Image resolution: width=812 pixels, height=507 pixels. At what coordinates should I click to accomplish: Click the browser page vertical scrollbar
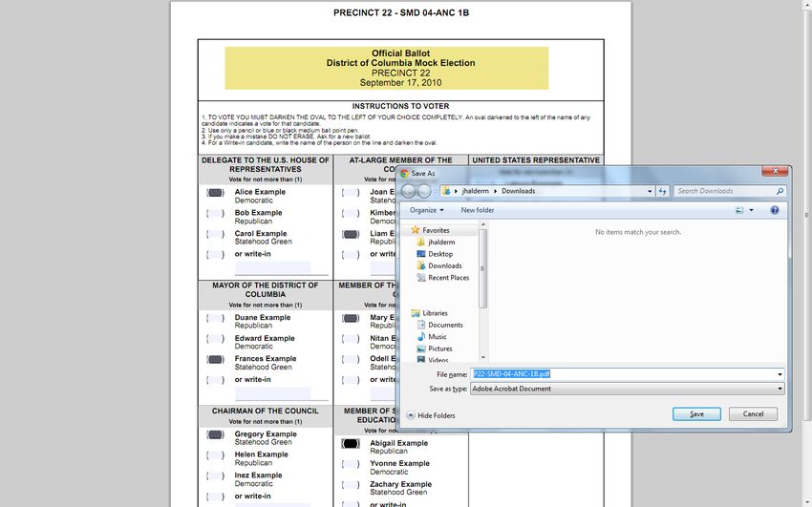[806, 215]
